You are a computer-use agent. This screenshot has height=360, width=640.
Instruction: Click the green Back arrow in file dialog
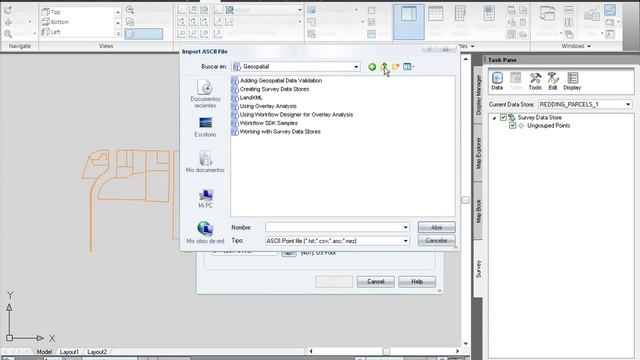point(372,67)
